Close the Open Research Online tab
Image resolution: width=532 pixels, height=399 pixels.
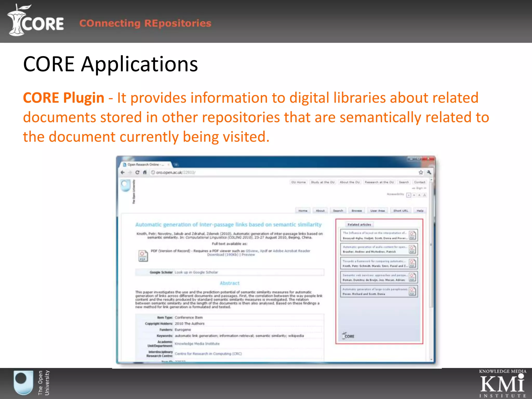168,164
